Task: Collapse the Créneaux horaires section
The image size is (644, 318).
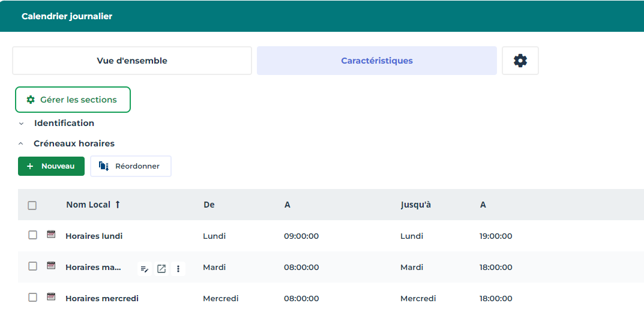Action: click(x=22, y=144)
